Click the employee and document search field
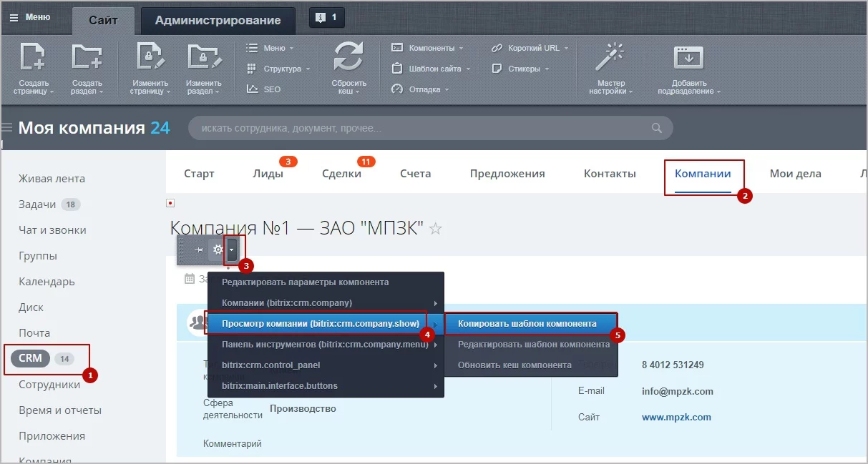868x464 pixels. (422, 129)
